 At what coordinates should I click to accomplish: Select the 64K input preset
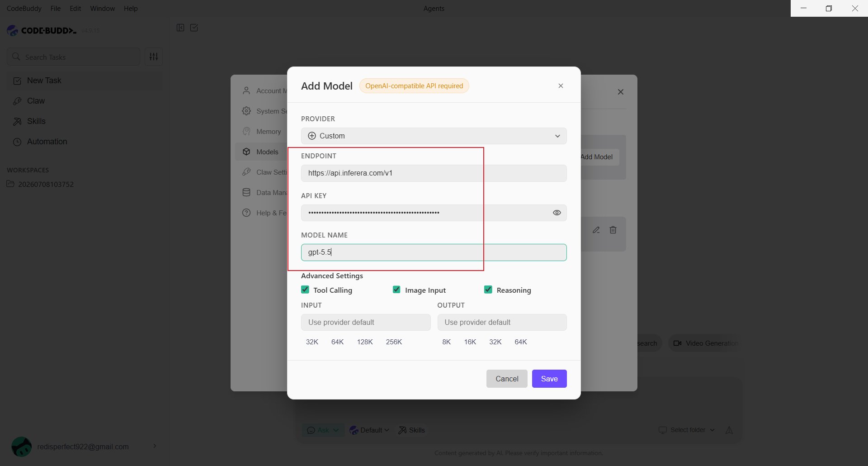[337, 342]
